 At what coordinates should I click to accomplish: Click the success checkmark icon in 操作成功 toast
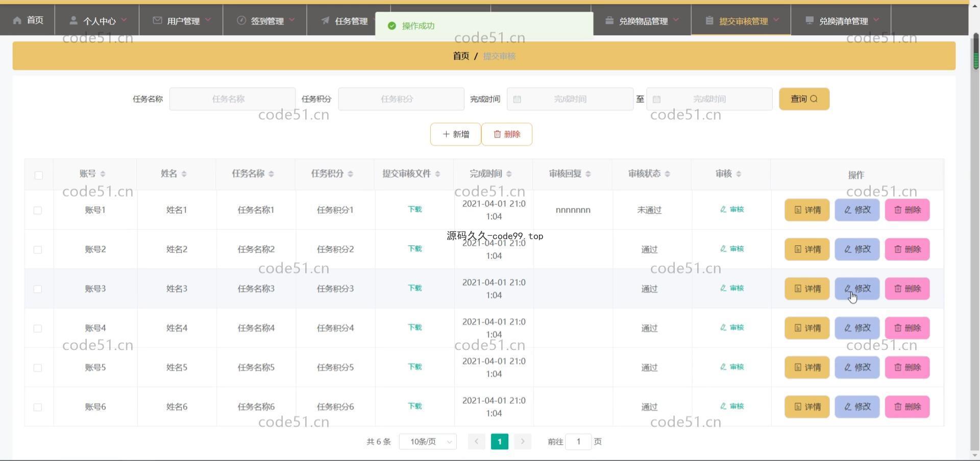391,25
